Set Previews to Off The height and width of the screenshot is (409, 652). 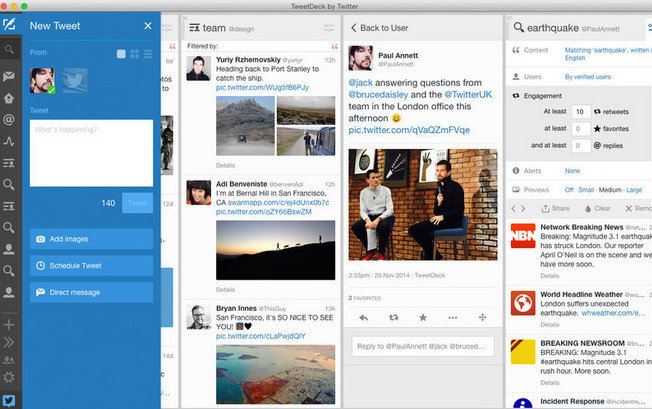click(x=569, y=190)
